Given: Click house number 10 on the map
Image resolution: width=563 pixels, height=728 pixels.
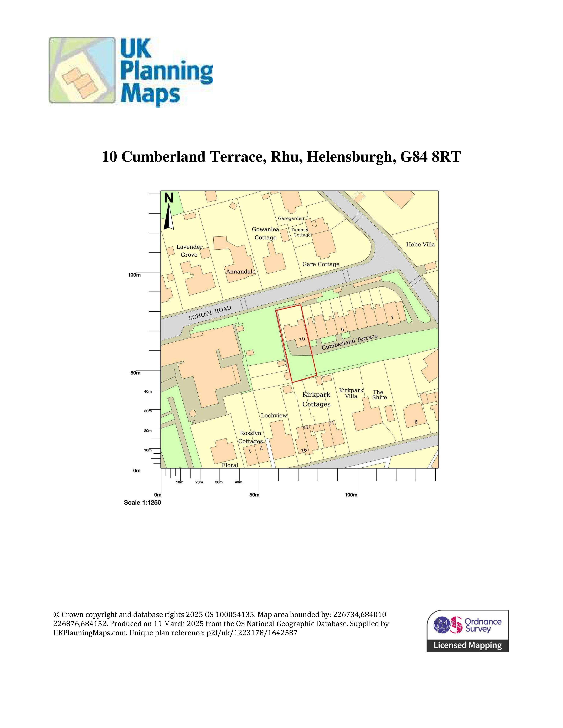Looking at the screenshot, I should [x=302, y=339].
